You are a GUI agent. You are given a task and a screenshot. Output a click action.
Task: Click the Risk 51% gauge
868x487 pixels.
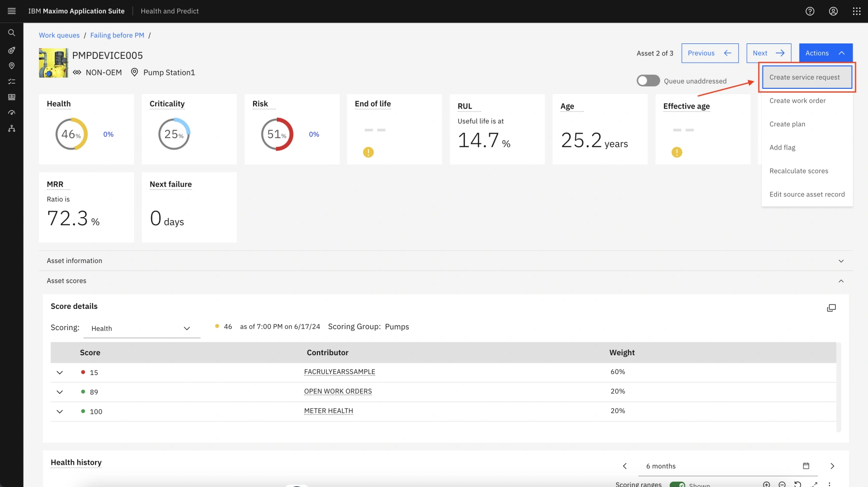click(x=277, y=134)
